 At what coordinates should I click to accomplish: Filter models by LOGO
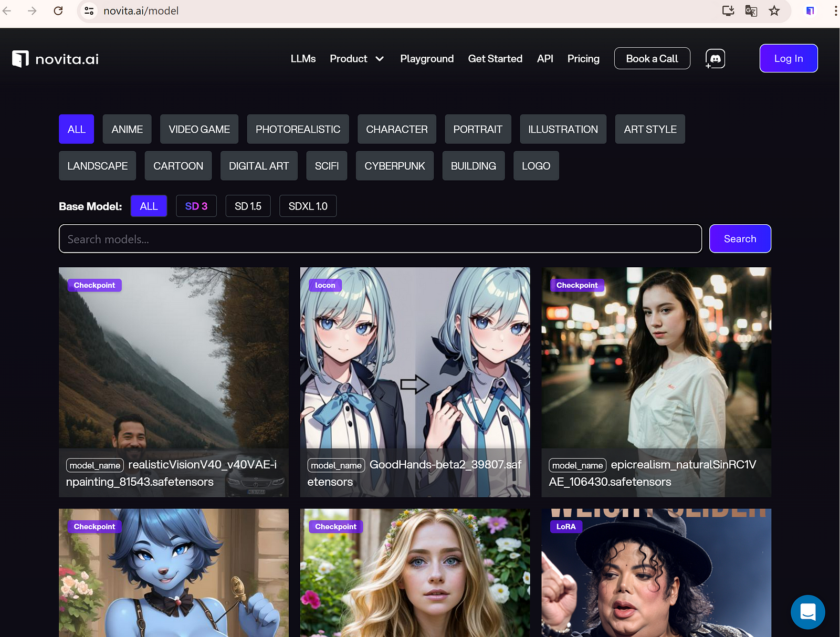[x=536, y=166]
